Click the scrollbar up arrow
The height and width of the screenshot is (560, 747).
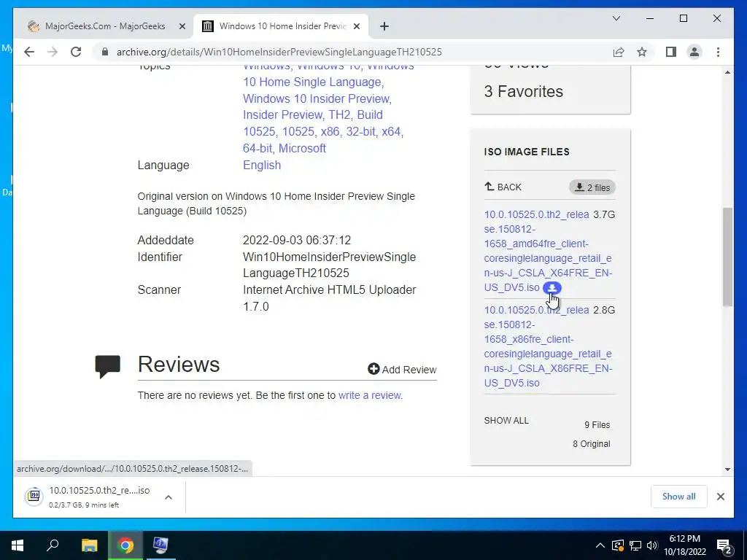pyautogui.click(x=727, y=72)
